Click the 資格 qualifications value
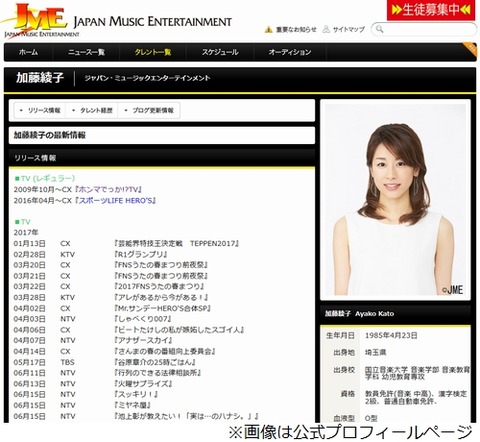 pyautogui.click(x=416, y=398)
